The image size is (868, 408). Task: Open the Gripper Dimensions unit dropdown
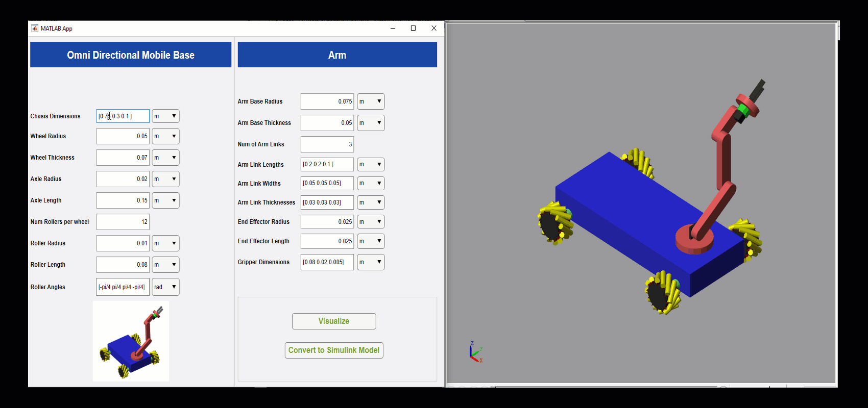tap(371, 262)
